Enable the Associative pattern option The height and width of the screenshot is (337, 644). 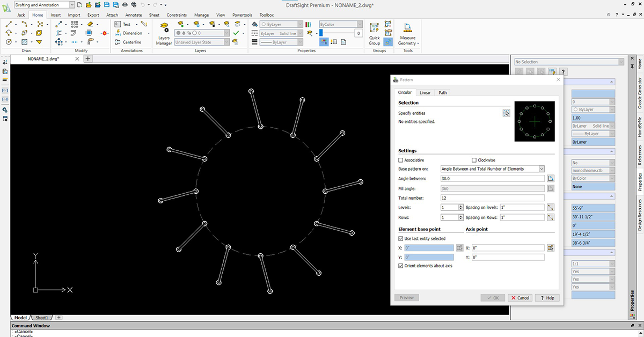click(x=400, y=160)
